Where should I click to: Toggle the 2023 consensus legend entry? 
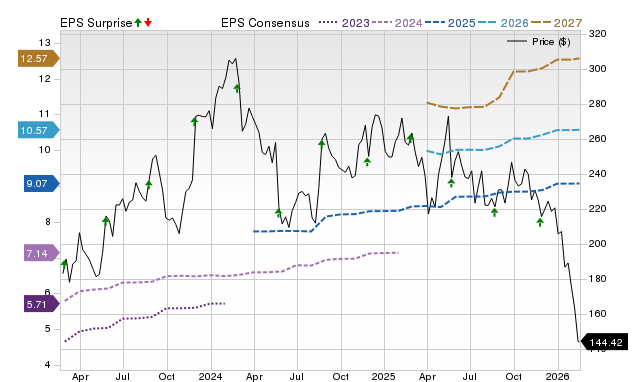[344, 23]
